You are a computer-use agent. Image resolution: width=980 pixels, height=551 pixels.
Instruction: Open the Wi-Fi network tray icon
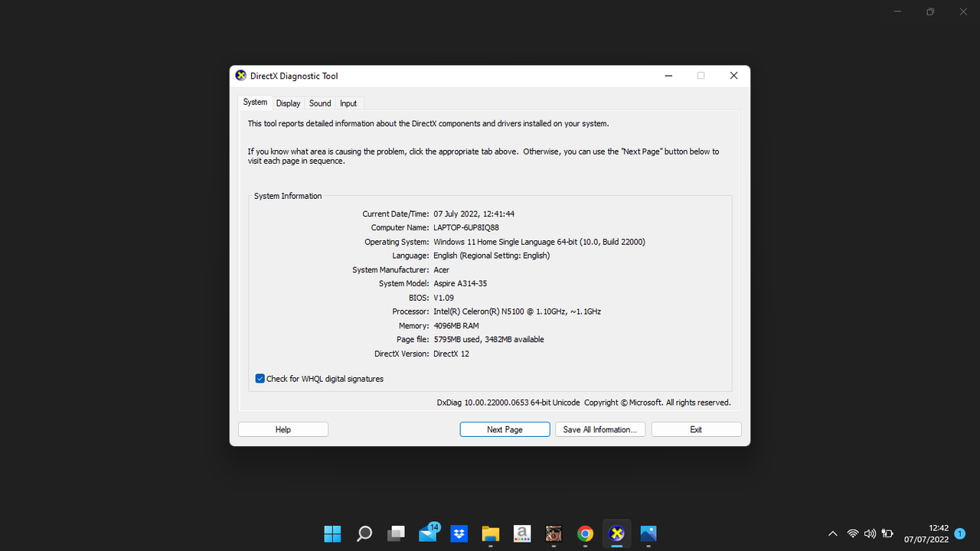[x=853, y=533]
